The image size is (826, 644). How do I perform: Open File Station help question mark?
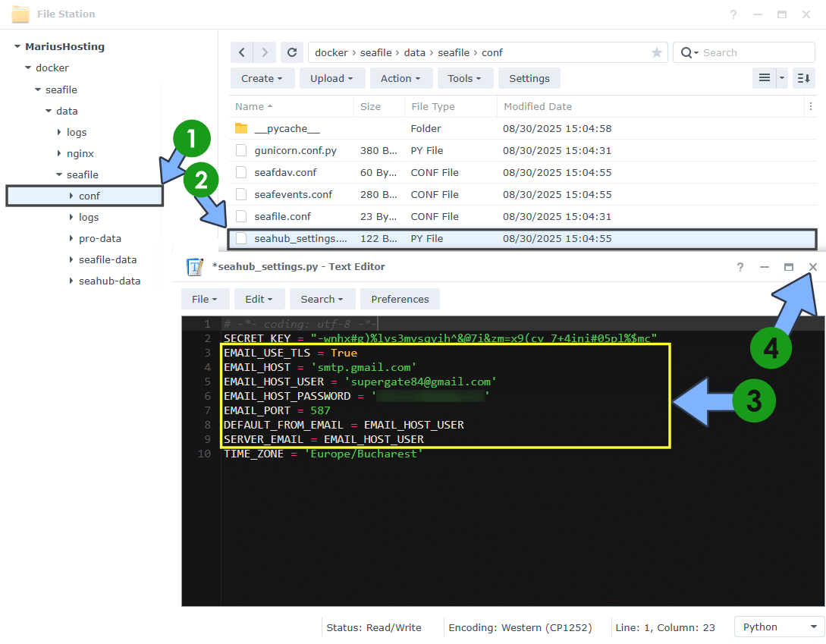tap(733, 14)
